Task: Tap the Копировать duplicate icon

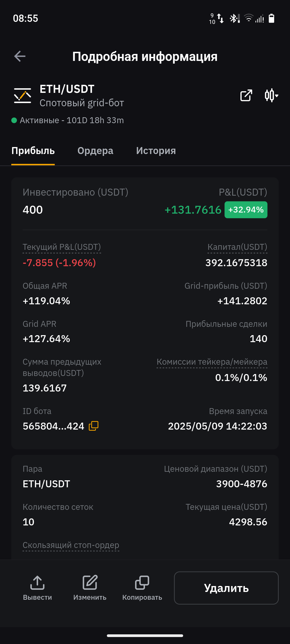Action: [x=142, y=583]
